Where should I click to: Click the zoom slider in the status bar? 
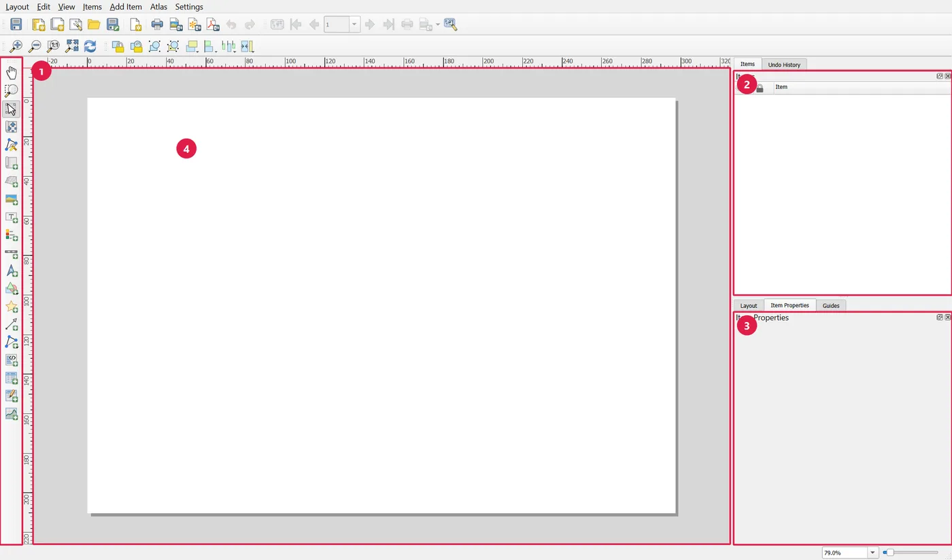(x=911, y=553)
